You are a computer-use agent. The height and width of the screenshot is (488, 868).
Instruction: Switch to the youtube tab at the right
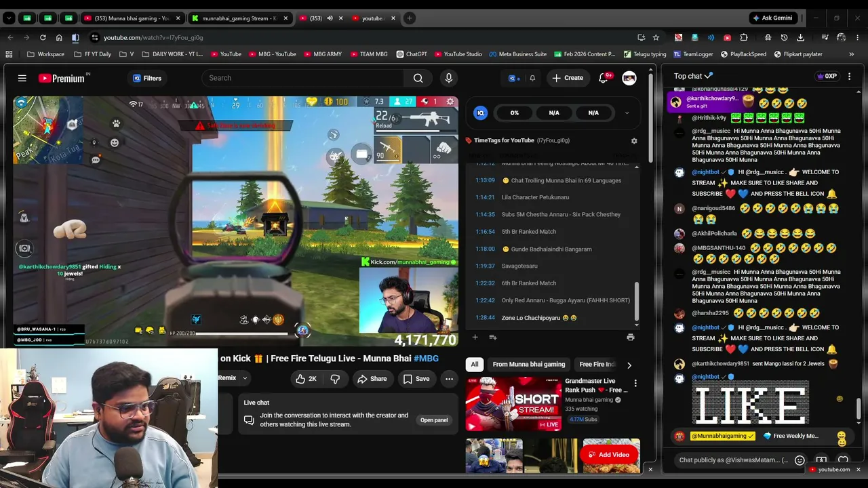pos(372,18)
